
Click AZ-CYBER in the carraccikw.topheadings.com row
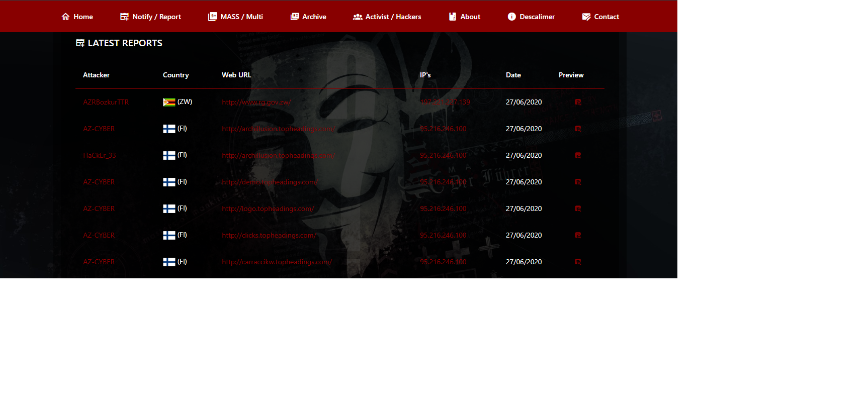pos(99,262)
